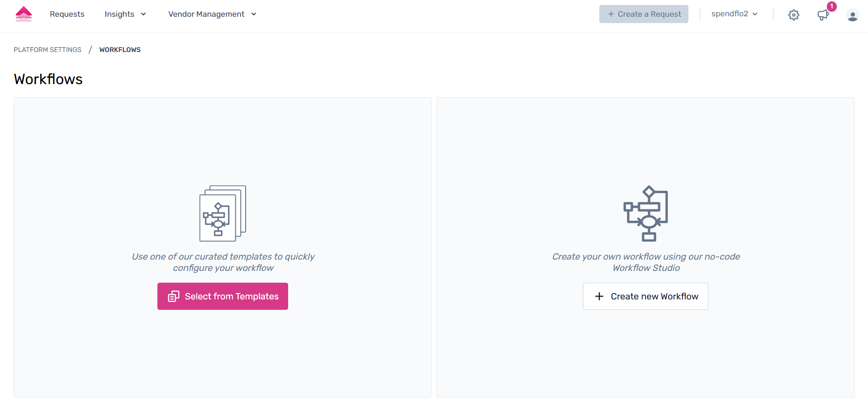Navigate to Platform Settings breadcrumb
868x403 pixels.
pyautogui.click(x=47, y=50)
